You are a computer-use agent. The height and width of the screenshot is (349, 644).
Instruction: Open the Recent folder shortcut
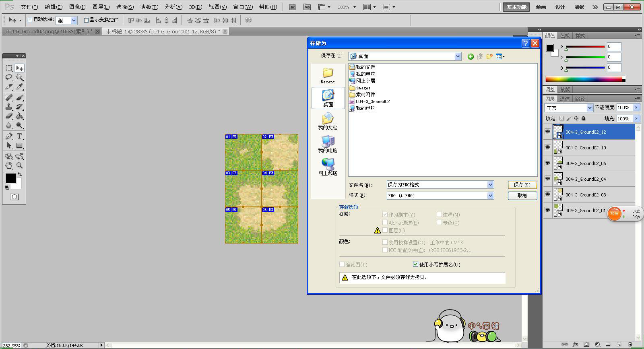click(328, 75)
